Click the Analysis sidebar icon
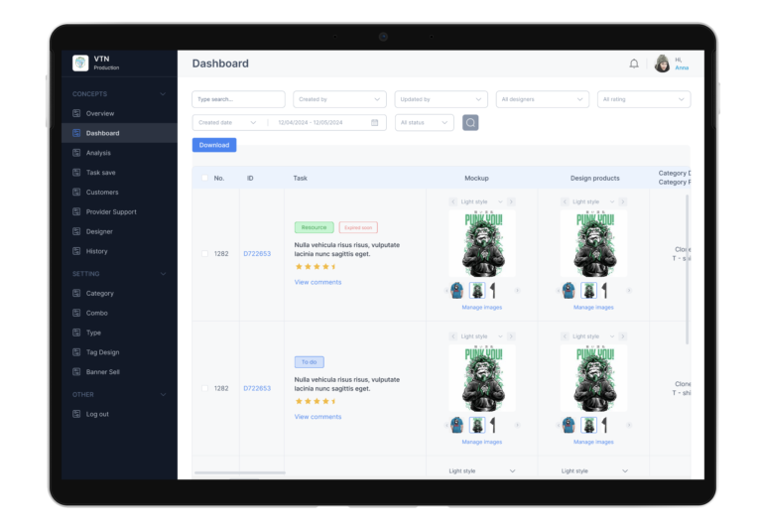The height and width of the screenshot is (532, 762). pyautogui.click(x=76, y=153)
